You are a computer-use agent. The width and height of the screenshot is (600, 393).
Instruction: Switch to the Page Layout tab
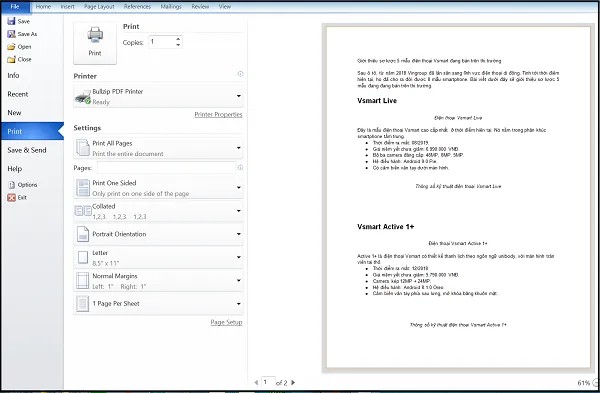[99, 7]
